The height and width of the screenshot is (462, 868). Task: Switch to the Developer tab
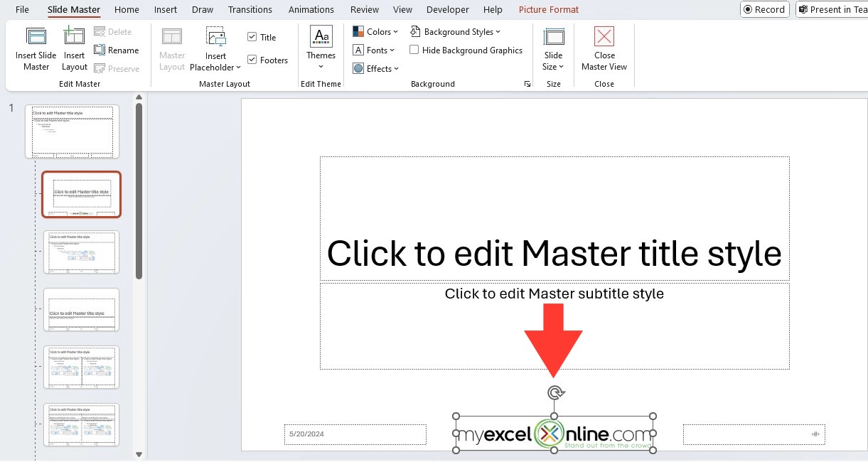pos(448,9)
